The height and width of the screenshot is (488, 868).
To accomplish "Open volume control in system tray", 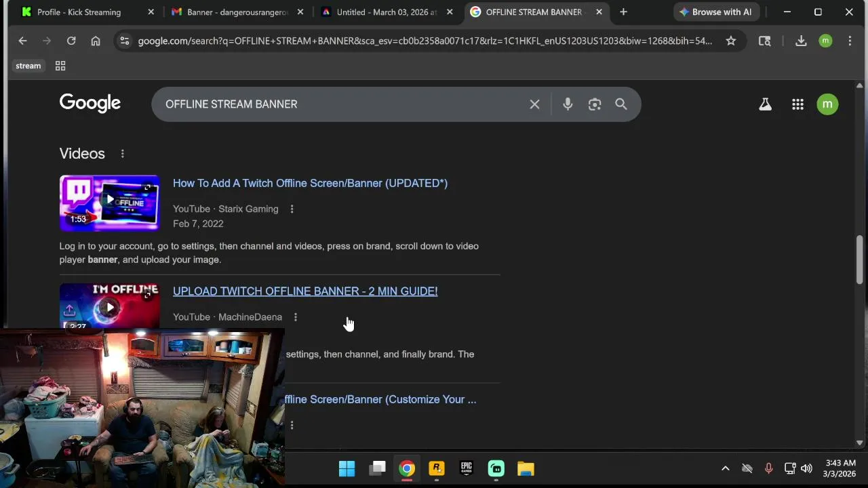I will (806, 468).
